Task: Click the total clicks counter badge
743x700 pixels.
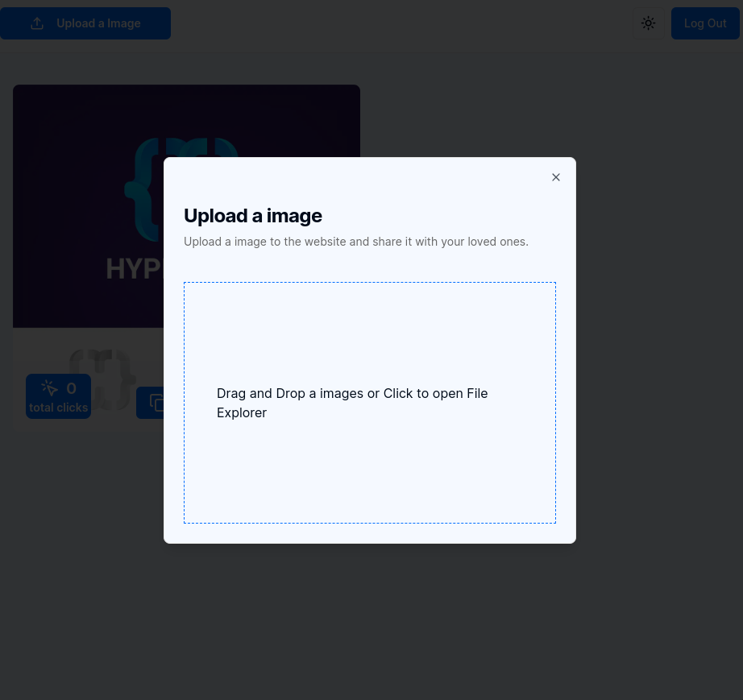Action: click(x=58, y=396)
